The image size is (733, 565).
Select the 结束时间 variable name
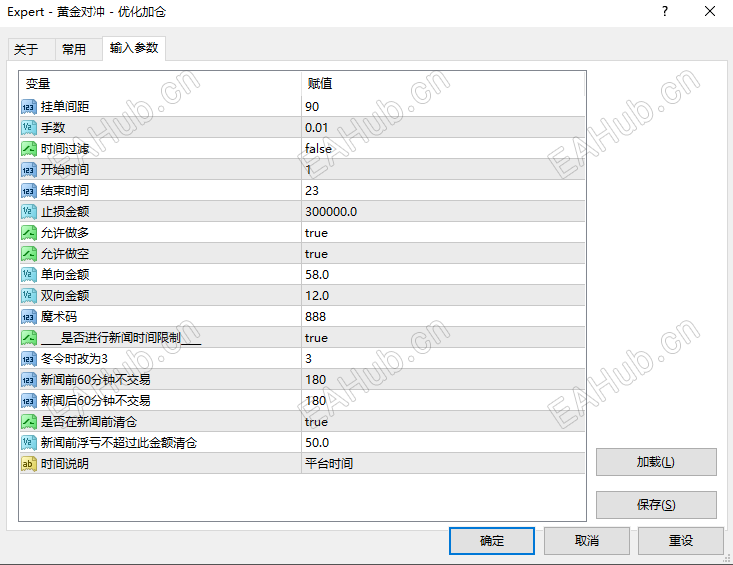tap(65, 191)
